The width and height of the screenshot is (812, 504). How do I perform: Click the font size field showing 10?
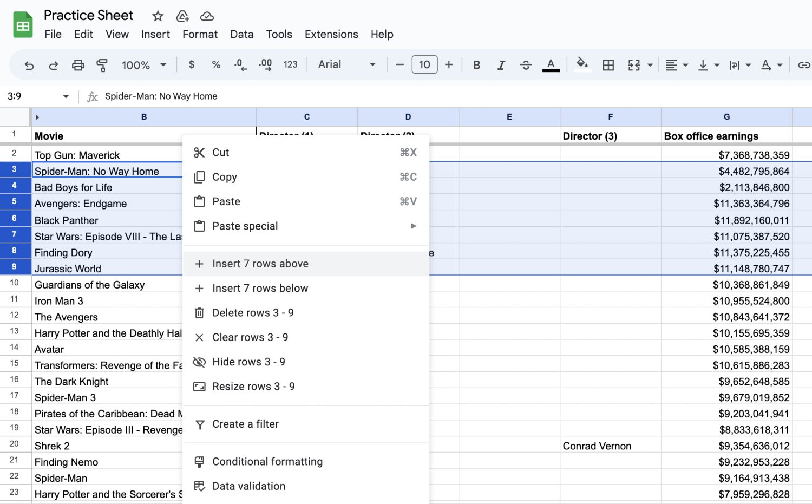click(424, 64)
